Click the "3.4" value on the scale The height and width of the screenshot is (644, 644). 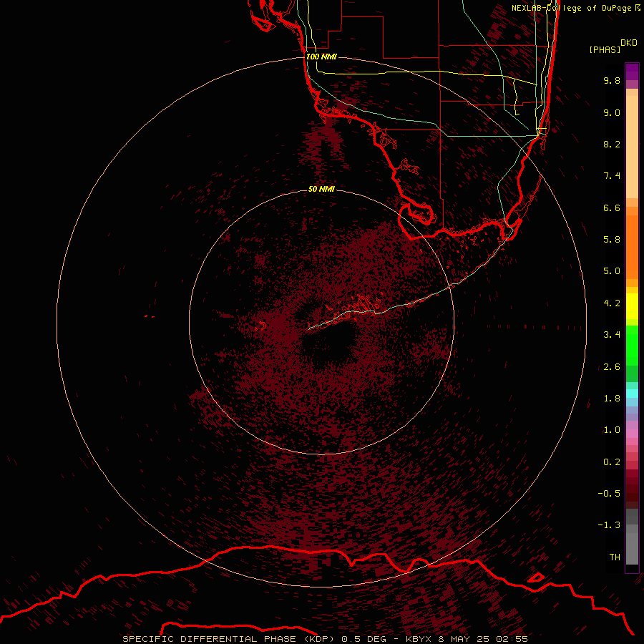(x=612, y=335)
